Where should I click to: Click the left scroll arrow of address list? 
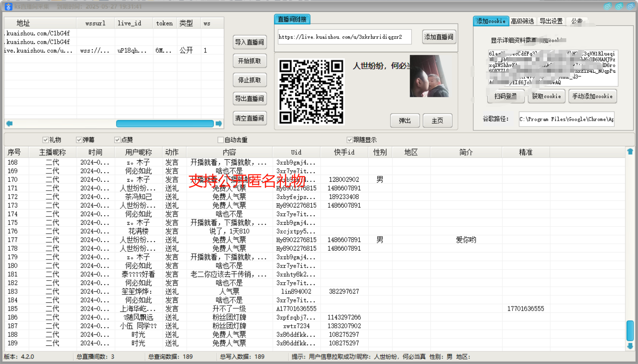pyautogui.click(x=9, y=123)
